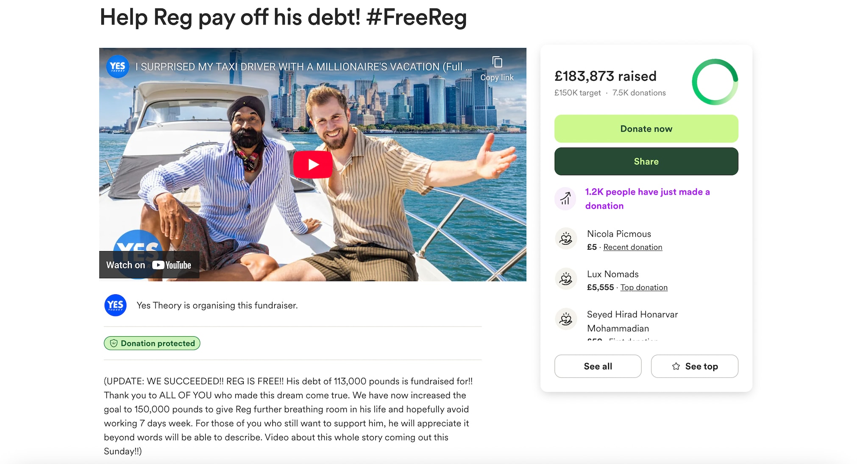The width and height of the screenshot is (868, 464).
Task: Open the Top donation link
Action: pyautogui.click(x=644, y=288)
